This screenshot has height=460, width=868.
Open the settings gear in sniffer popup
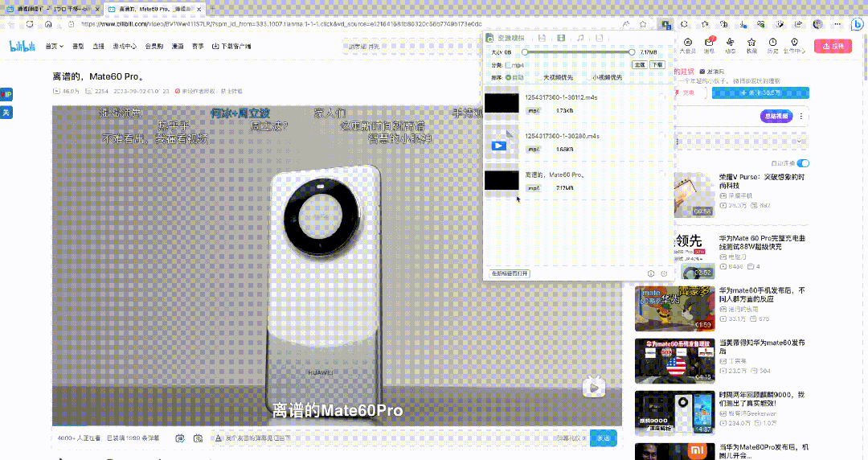click(665, 273)
